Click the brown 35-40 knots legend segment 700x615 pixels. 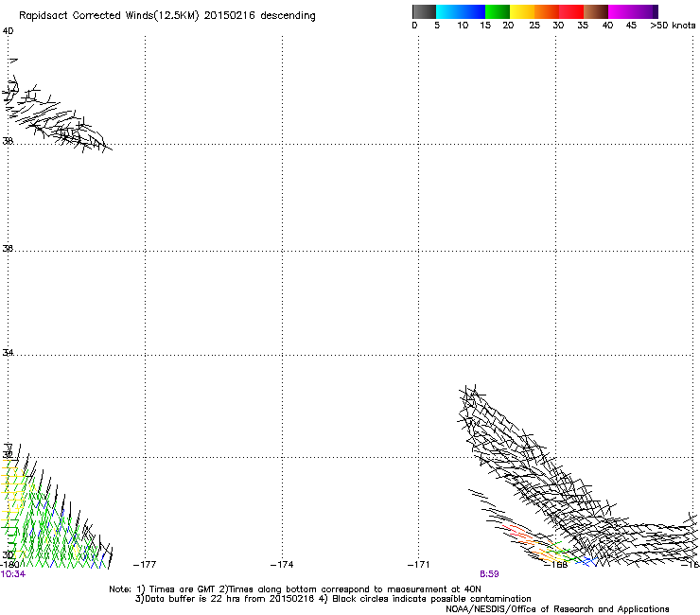(x=596, y=11)
